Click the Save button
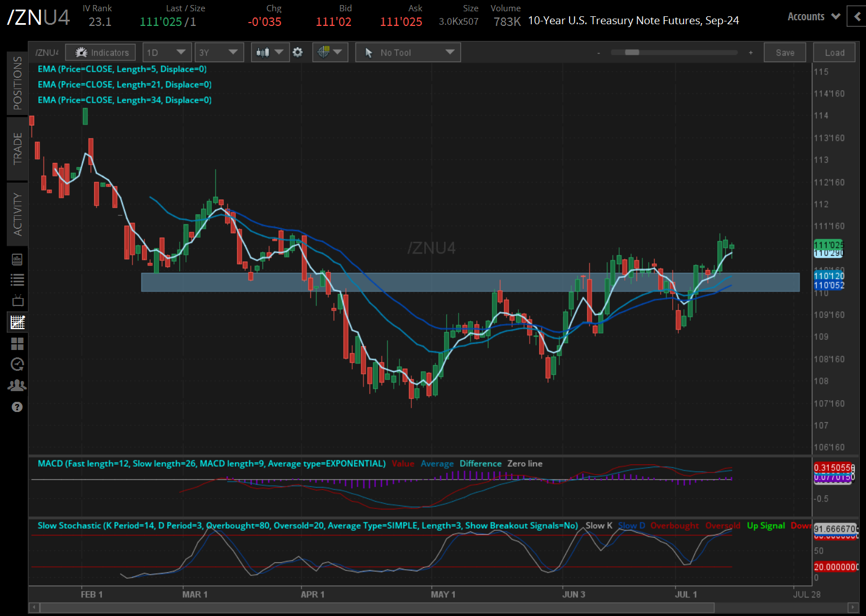The height and width of the screenshot is (616, 866). click(x=785, y=52)
